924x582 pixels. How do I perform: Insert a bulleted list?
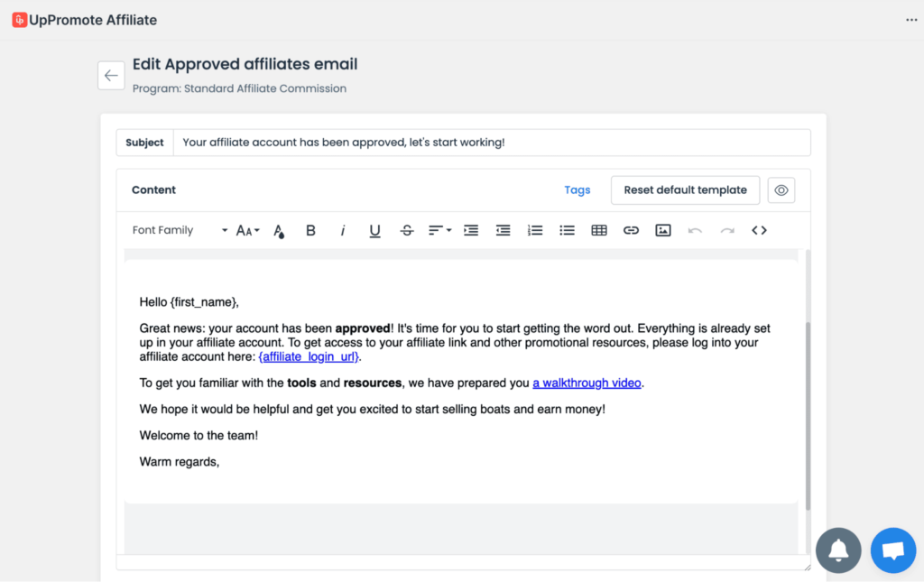tap(567, 230)
